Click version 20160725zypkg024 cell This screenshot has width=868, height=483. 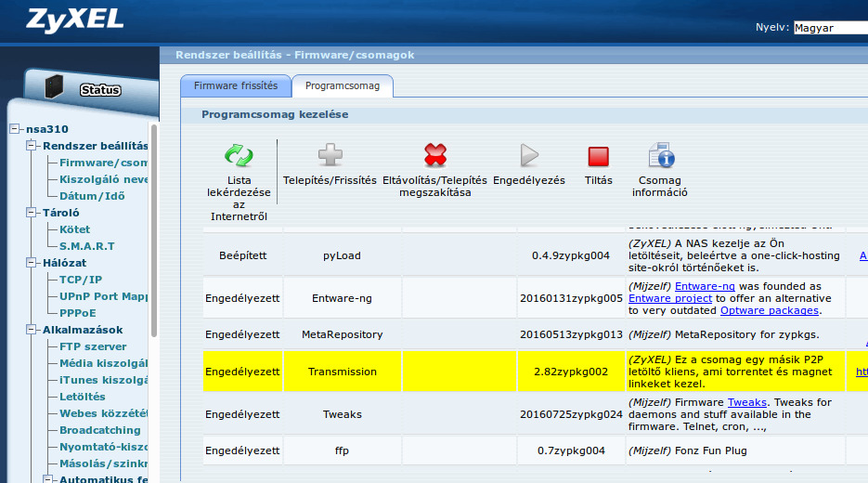click(571, 414)
